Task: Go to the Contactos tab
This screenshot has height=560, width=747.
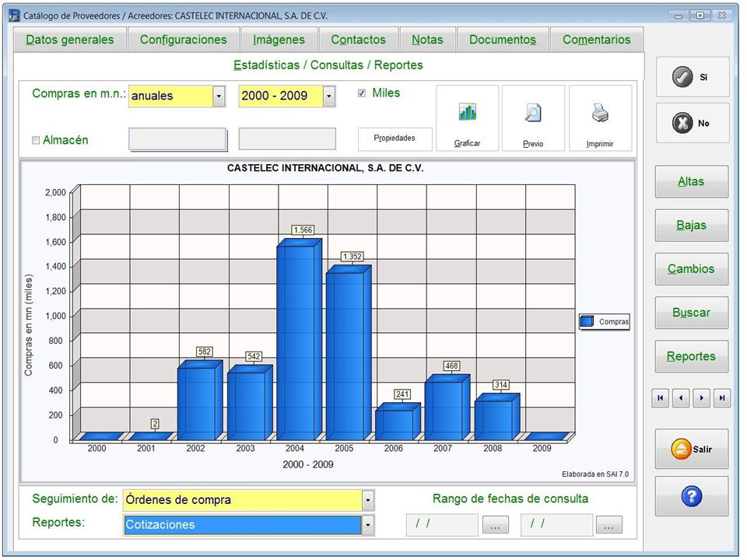Action: pos(359,40)
